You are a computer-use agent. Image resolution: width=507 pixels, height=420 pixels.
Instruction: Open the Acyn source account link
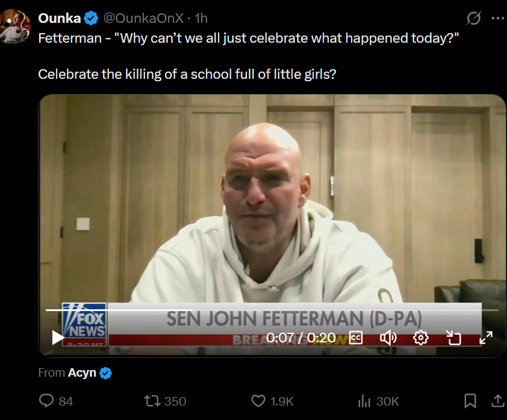pyautogui.click(x=82, y=373)
